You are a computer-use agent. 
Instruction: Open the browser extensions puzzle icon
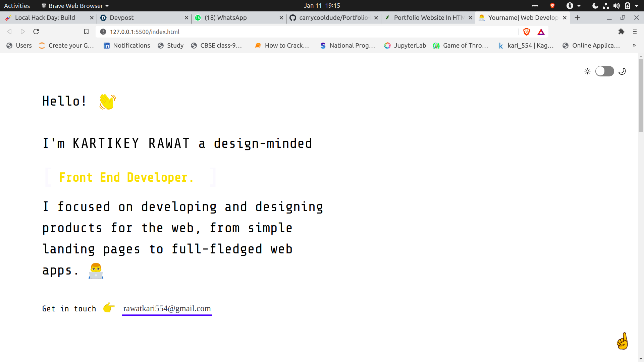tap(621, 32)
